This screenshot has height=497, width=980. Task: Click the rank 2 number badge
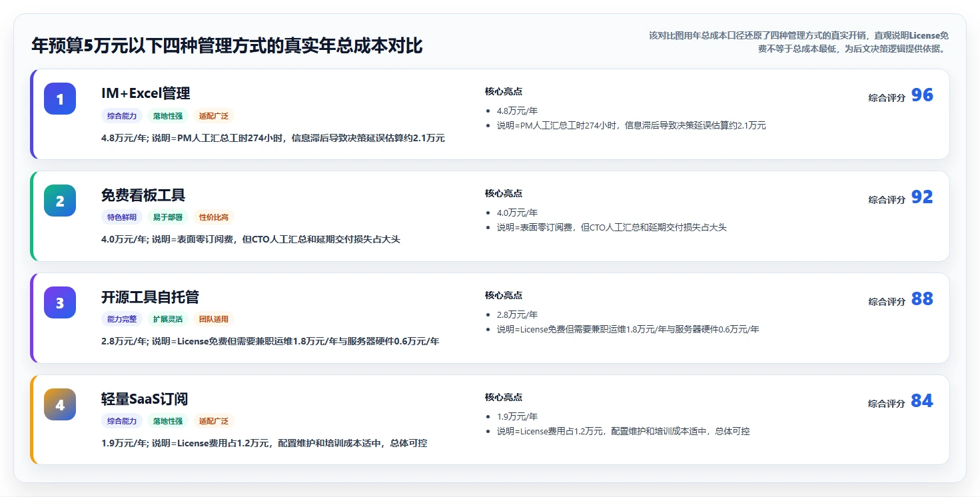tap(60, 201)
